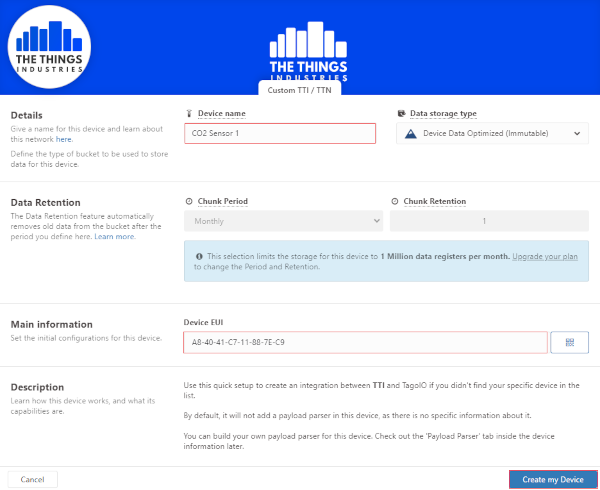600x490 pixels.
Task: Expand the Chunk Period Monthly dropdown
Action: click(283, 221)
